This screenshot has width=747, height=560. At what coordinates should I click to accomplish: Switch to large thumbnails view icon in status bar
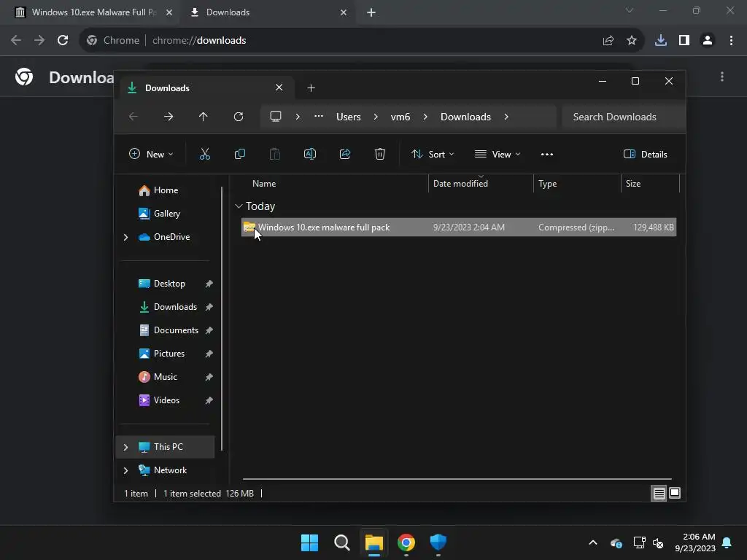(675, 494)
